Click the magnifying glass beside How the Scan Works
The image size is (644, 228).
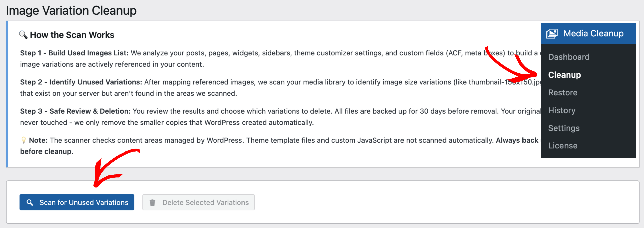click(23, 35)
